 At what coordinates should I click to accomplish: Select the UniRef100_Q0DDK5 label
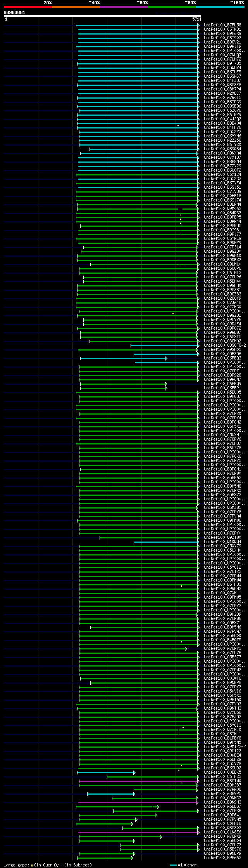click(x=222, y=773)
